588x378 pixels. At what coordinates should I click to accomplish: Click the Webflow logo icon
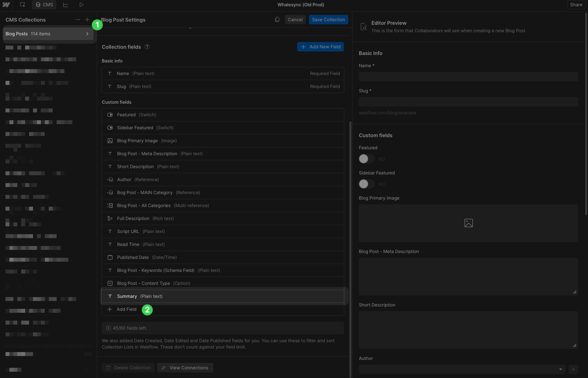coord(6,5)
